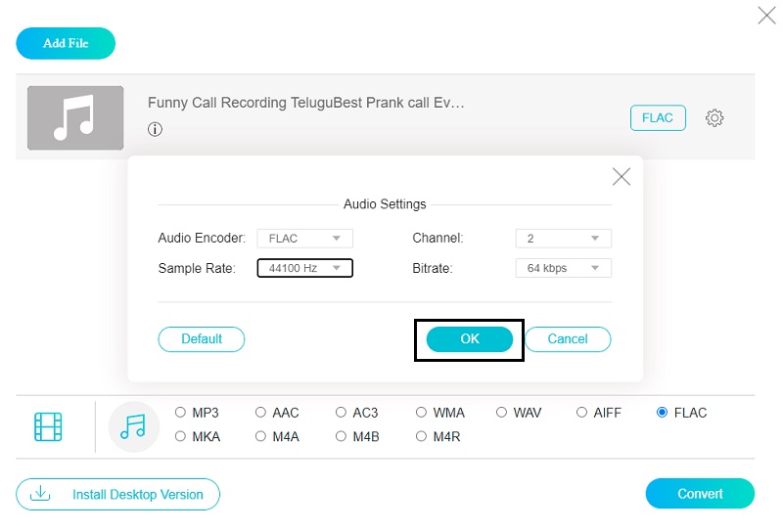Select the audio format music note icon
The height and width of the screenshot is (532, 783).
tap(133, 426)
